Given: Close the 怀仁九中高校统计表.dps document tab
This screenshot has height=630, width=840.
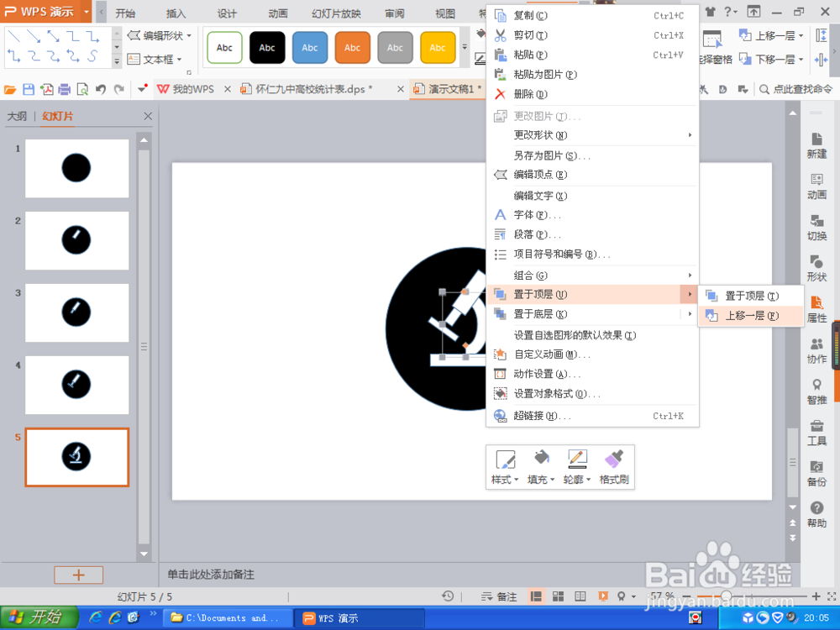Looking at the screenshot, I should pos(400,89).
